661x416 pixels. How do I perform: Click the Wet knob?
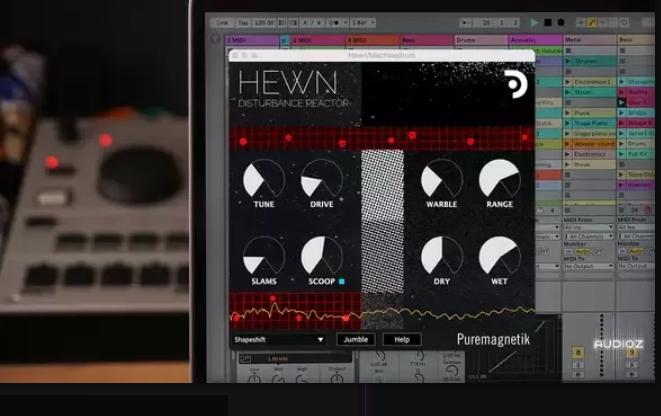pyautogui.click(x=500, y=258)
